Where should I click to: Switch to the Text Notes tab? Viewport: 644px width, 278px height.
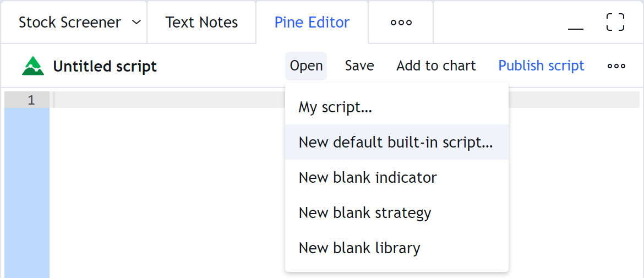(201, 22)
